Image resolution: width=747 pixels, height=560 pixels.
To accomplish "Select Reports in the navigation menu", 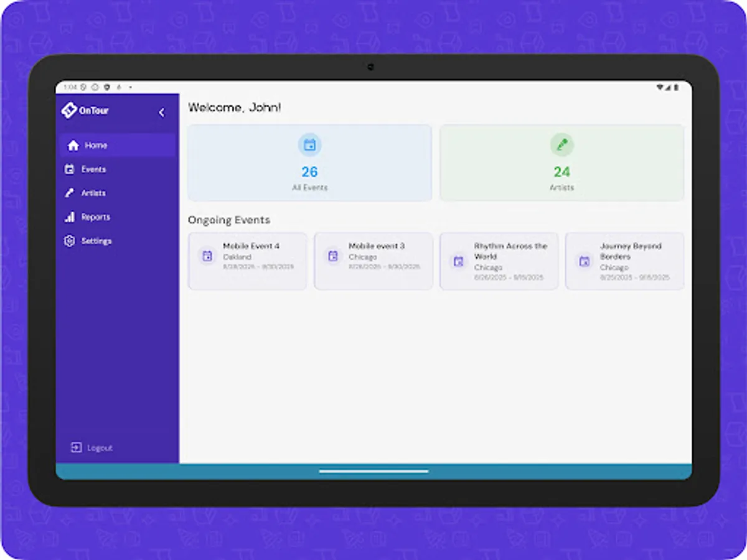I will pyautogui.click(x=95, y=217).
